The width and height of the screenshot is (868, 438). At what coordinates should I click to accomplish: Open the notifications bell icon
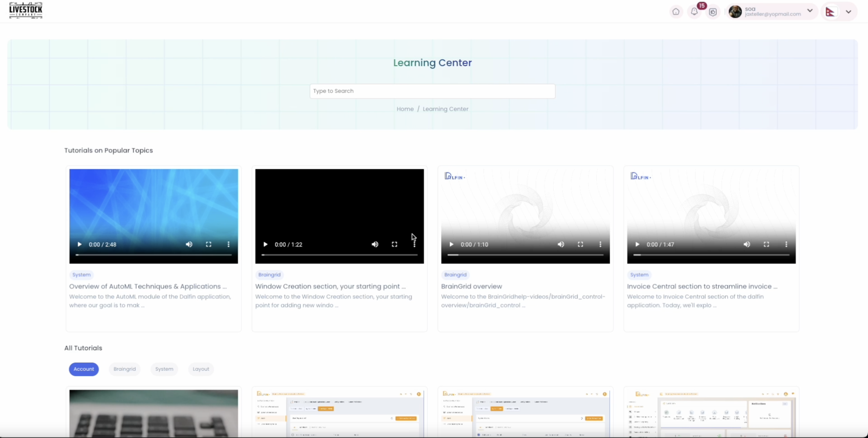tap(694, 12)
